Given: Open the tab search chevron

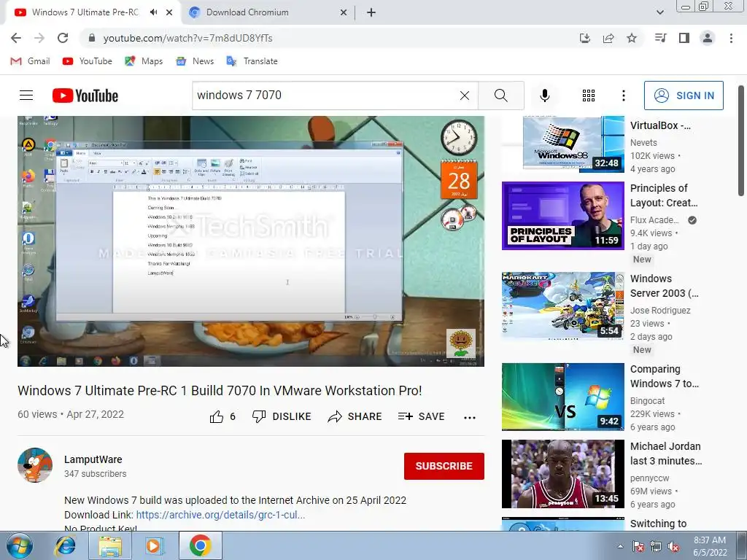Looking at the screenshot, I should pos(659,12).
